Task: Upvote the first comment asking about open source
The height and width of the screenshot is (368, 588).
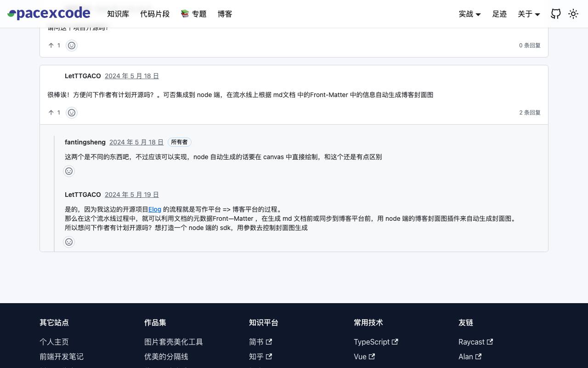Action: [54, 46]
